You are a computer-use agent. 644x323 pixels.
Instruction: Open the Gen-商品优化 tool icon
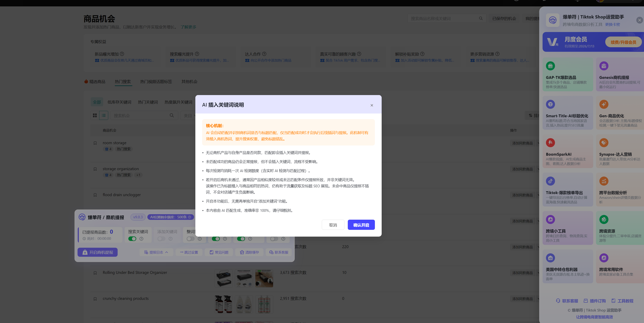click(604, 104)
